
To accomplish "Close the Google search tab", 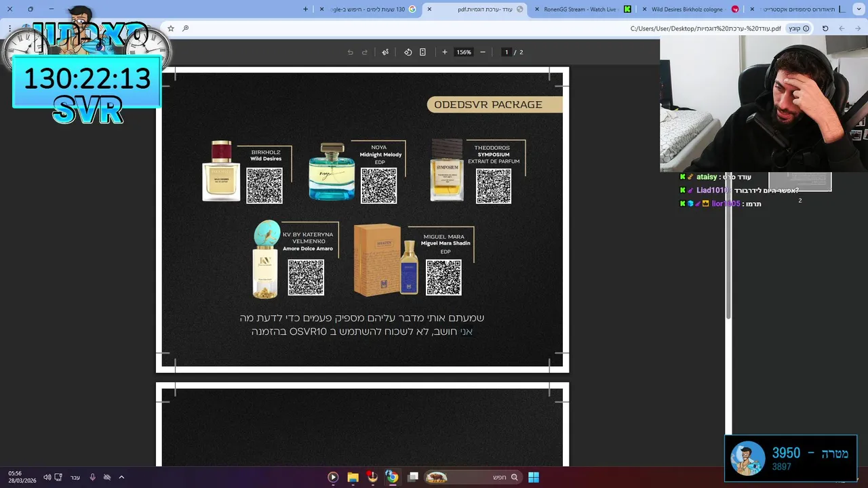I will click(x=321, y=9).
